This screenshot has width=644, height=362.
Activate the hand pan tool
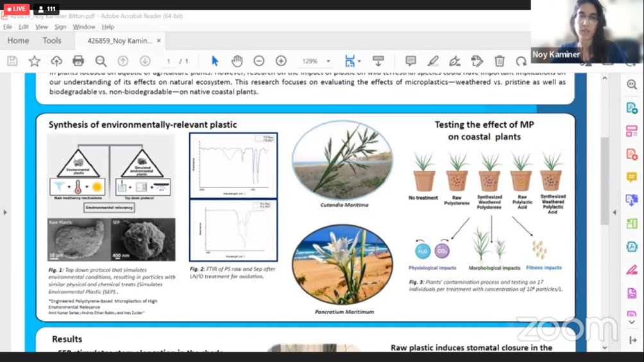237,61
